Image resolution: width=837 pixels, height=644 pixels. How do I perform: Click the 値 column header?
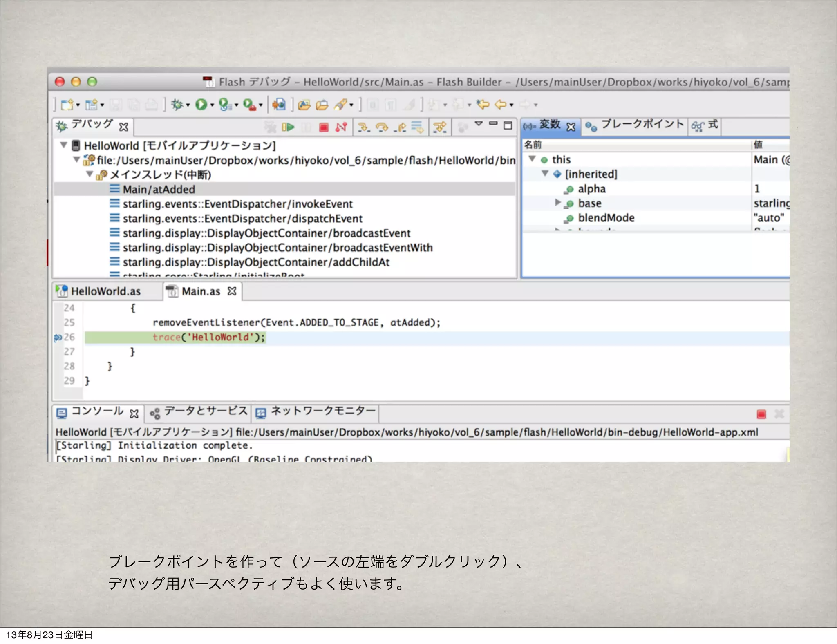click(770, 145)
